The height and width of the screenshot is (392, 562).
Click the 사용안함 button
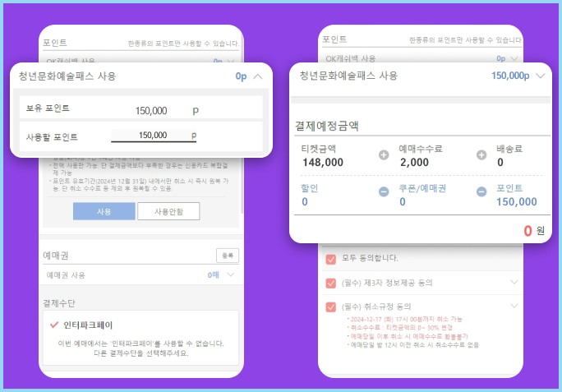(x=168, y=211)
